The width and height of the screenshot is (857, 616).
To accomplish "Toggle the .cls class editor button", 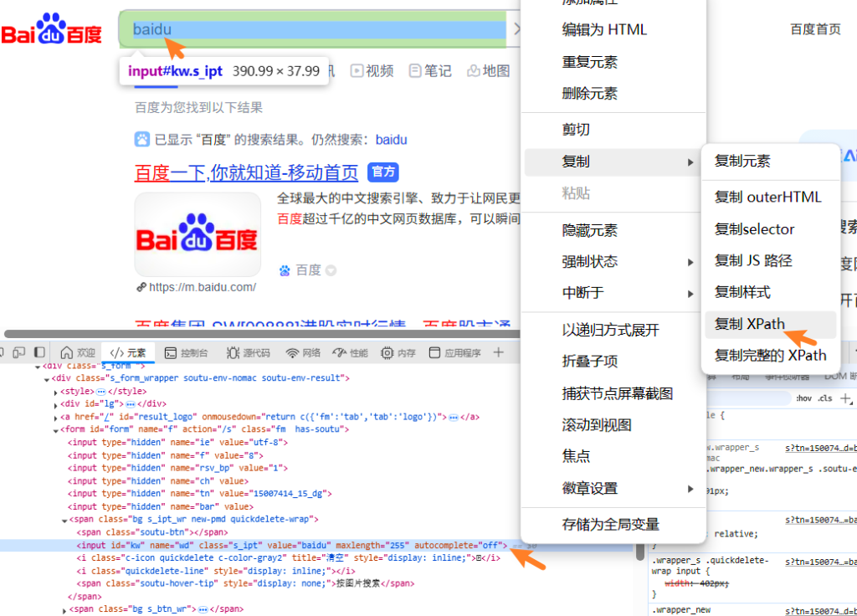I will [x=824, y=398].
